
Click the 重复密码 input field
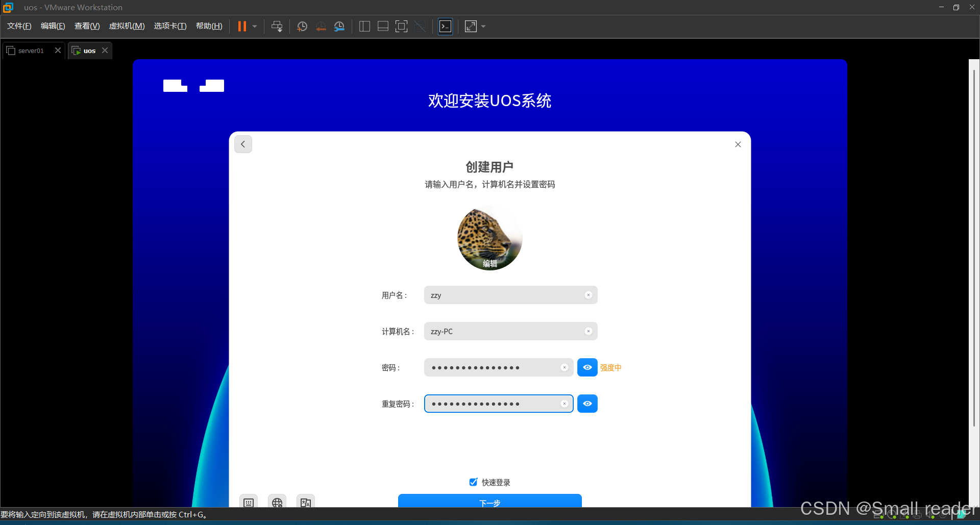click(x=499, y=404)
